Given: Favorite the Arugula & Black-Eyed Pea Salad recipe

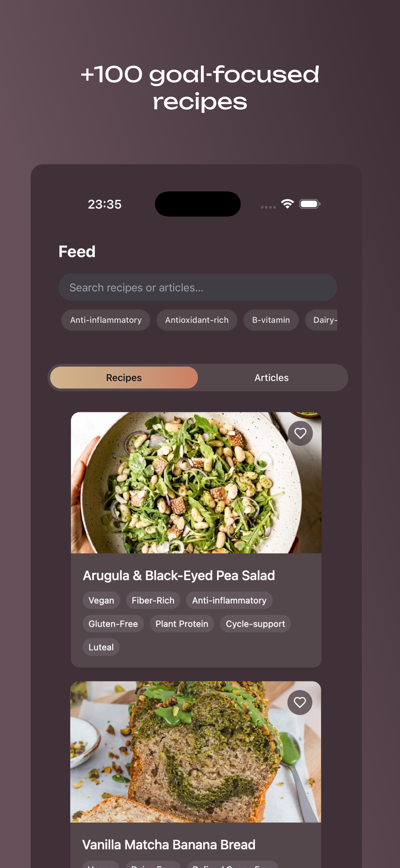Looking at the screenshot, I should tap(300, 433).
